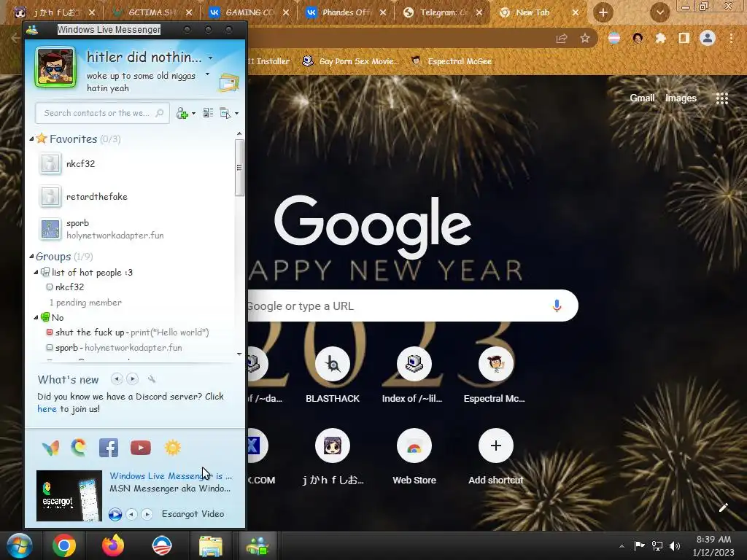This screenshot has height=560, width=747.
Task: Click the wrench icon beside What's new
Action: click(x=152, y=379)
